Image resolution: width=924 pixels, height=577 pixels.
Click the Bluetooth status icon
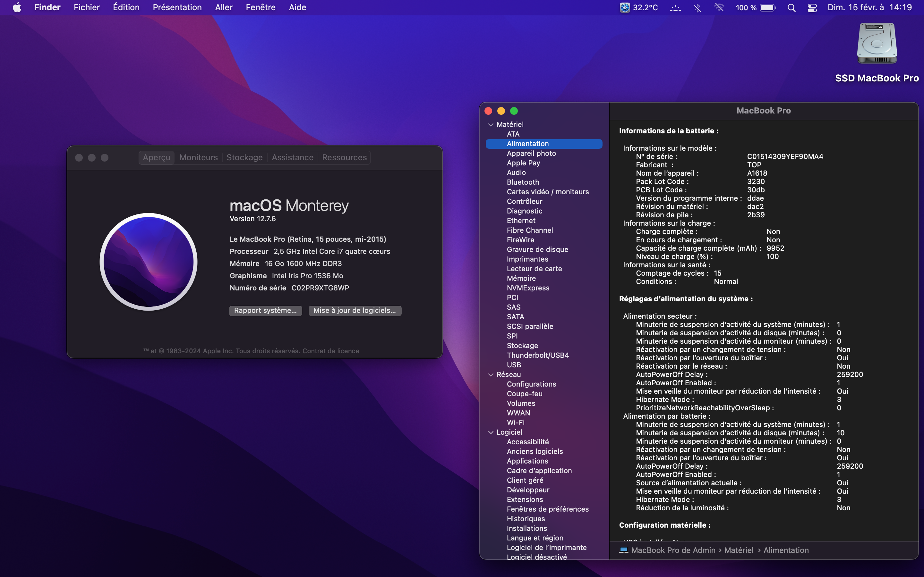(x=697, y=8)
